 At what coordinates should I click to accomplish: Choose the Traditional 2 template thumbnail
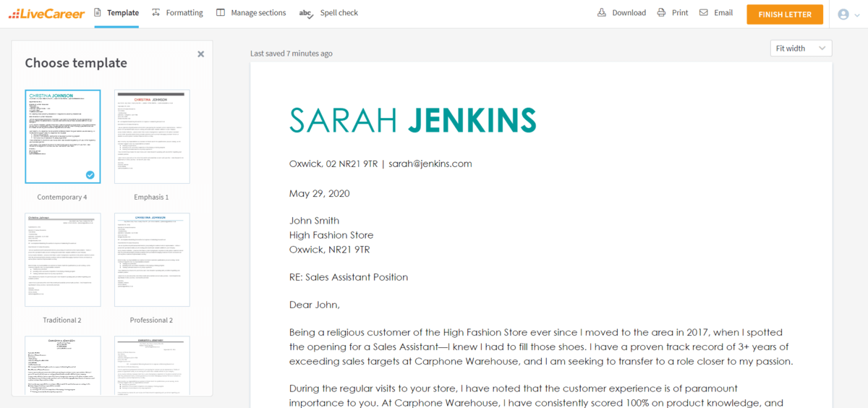(62, 260)
